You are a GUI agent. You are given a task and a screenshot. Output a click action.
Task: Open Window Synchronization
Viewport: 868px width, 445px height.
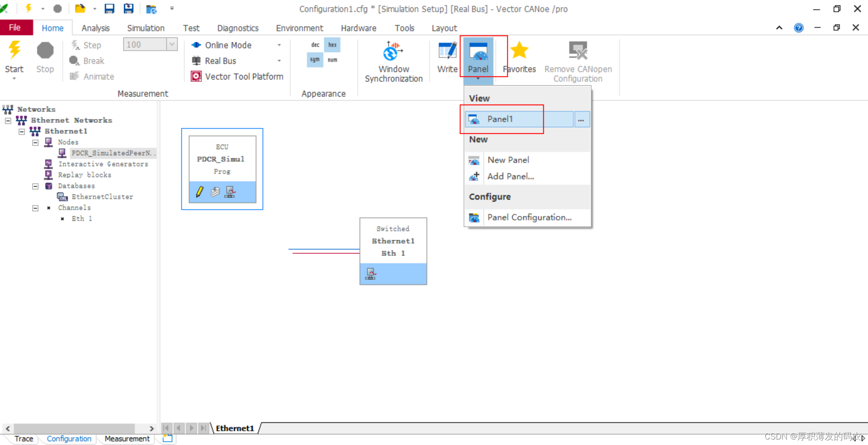(x=393, y=62)
